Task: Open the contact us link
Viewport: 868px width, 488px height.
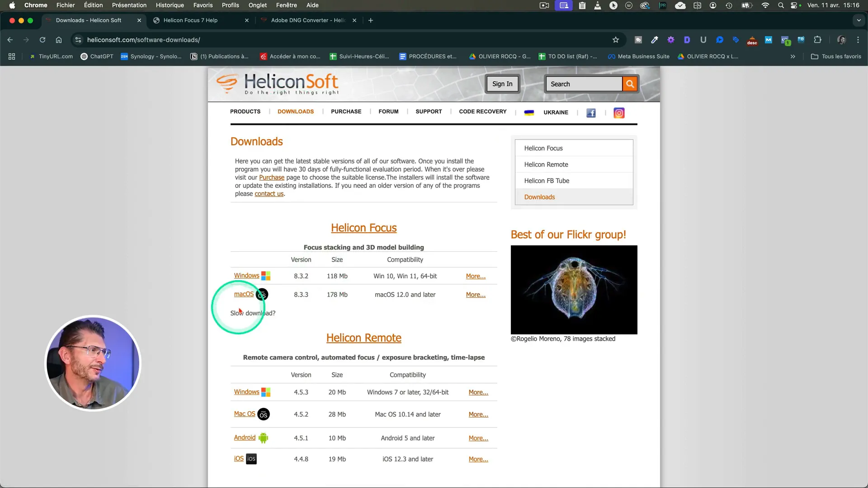Action: tap(269, 194)
